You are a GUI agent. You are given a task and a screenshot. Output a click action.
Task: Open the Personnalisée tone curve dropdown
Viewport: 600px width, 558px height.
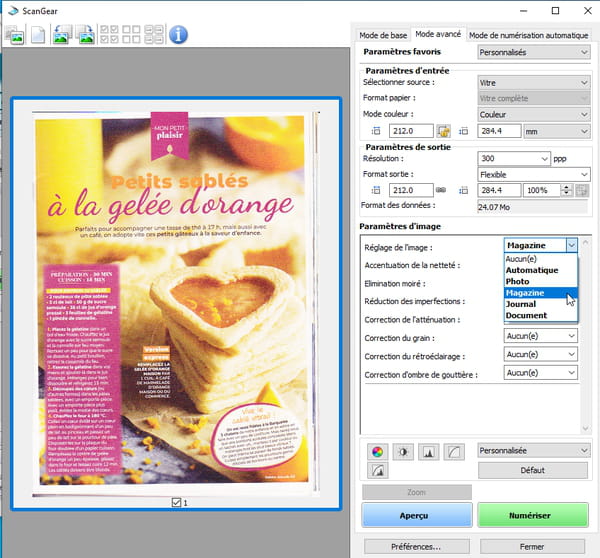pyautogui.click(x=533, y=451)
